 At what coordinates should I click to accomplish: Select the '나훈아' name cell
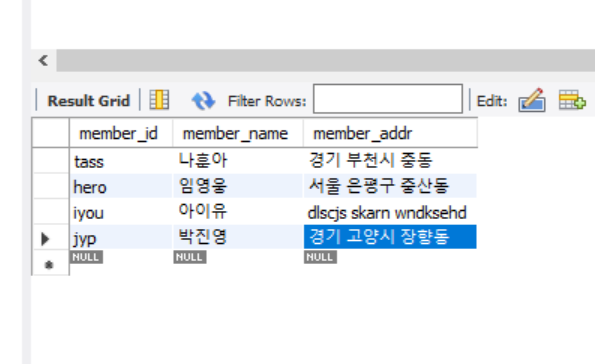tap(238, 161)
